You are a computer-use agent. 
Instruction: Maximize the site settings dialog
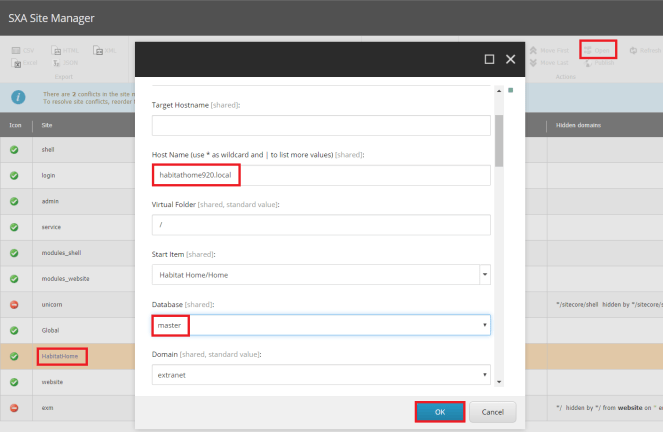(489, 59)
